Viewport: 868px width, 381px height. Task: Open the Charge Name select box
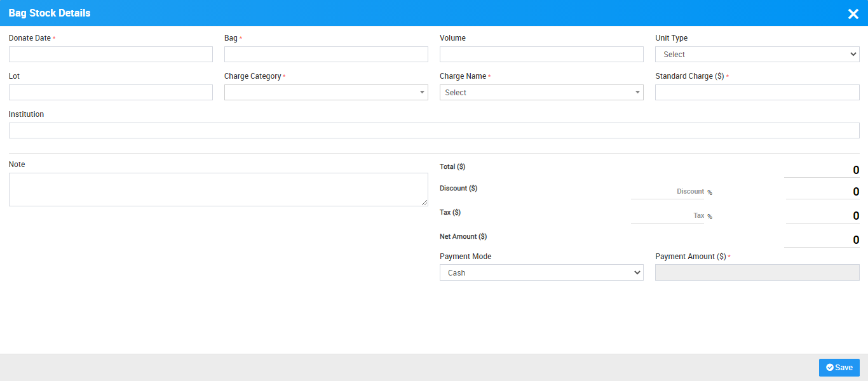541,93
